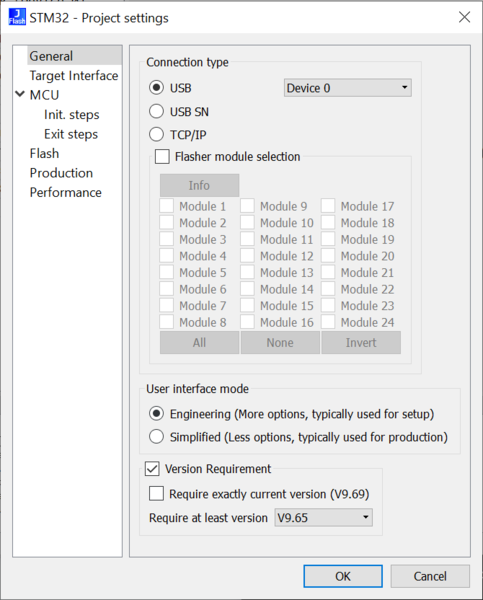Screen dimensions: 483x600
Task: Choose USB SN connection type
Action: (x=156, y=111)
